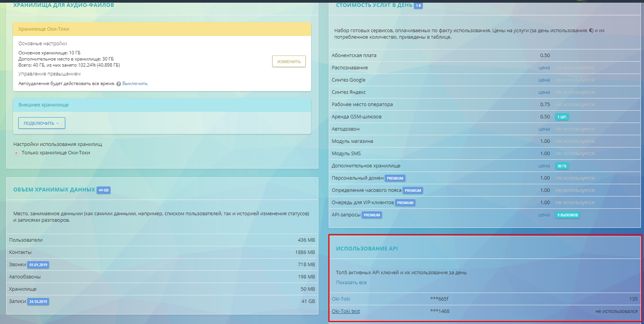The height and width of the screenshot is (324, 644).
Task: Click the 44 GB badge beside data volume
Action: [x=104, y=190]
